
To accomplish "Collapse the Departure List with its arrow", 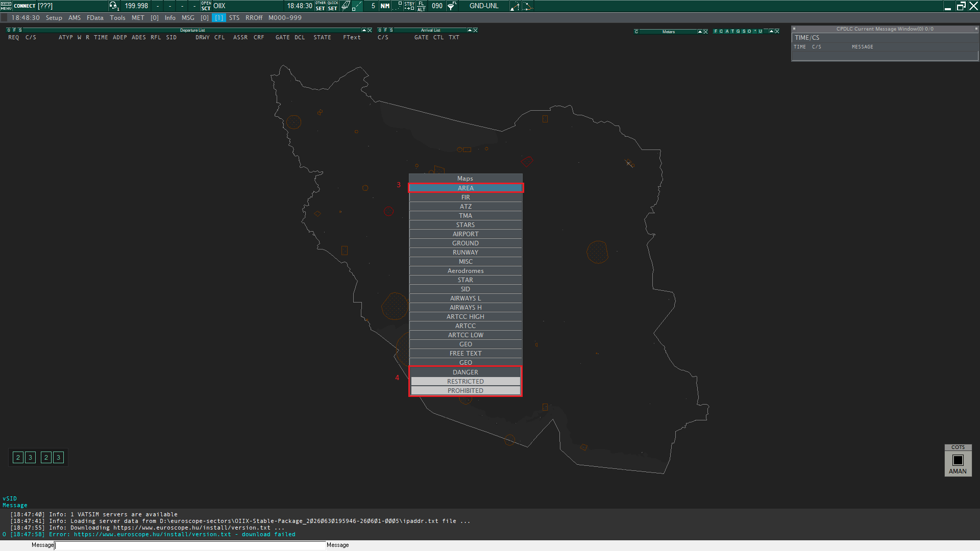I will click(x=364, y=31).
